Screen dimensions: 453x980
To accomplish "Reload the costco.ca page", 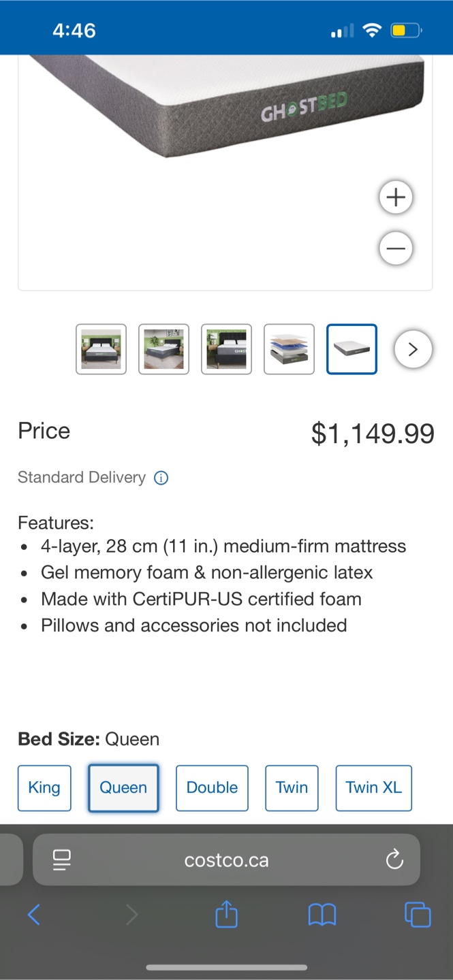I will [394, 860].
